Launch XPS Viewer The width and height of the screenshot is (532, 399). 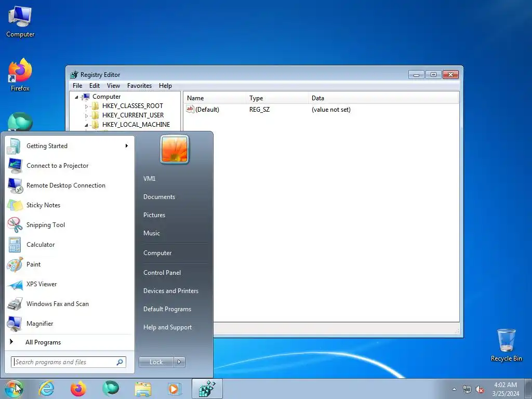point(69,284)
